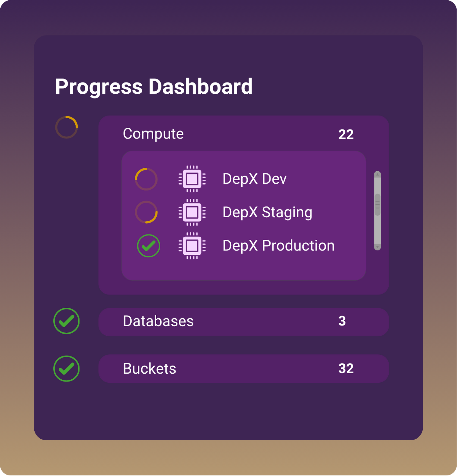Click the chip icon beside DepX Dev
This screenshot has width=457, height=476.
(192, 179)
